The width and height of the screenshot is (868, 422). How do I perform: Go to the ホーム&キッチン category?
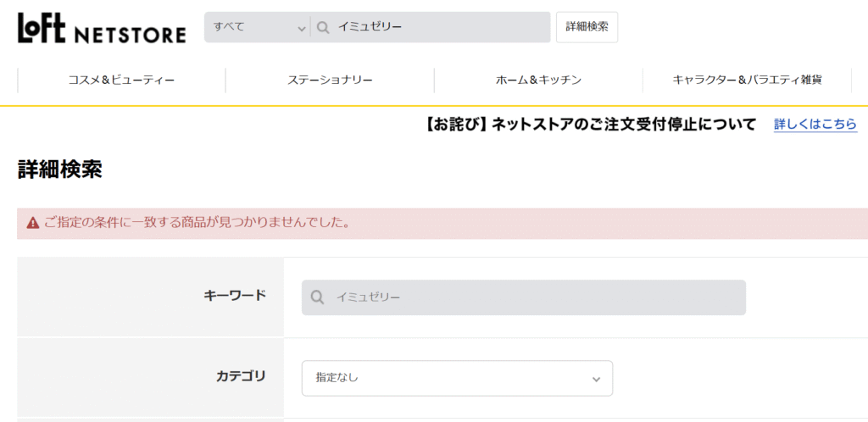tap(538, 81)
